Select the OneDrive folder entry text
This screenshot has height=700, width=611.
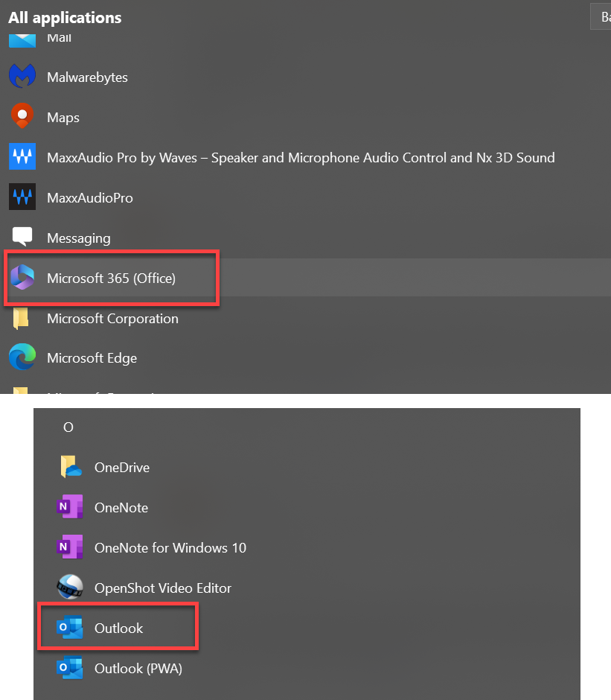(x=122, y=468)
